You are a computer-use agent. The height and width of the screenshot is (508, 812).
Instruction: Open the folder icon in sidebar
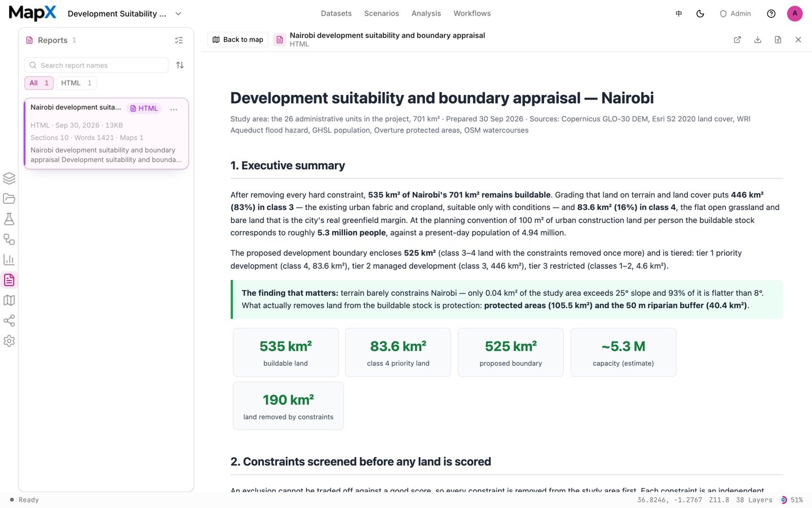coord(9,199)
